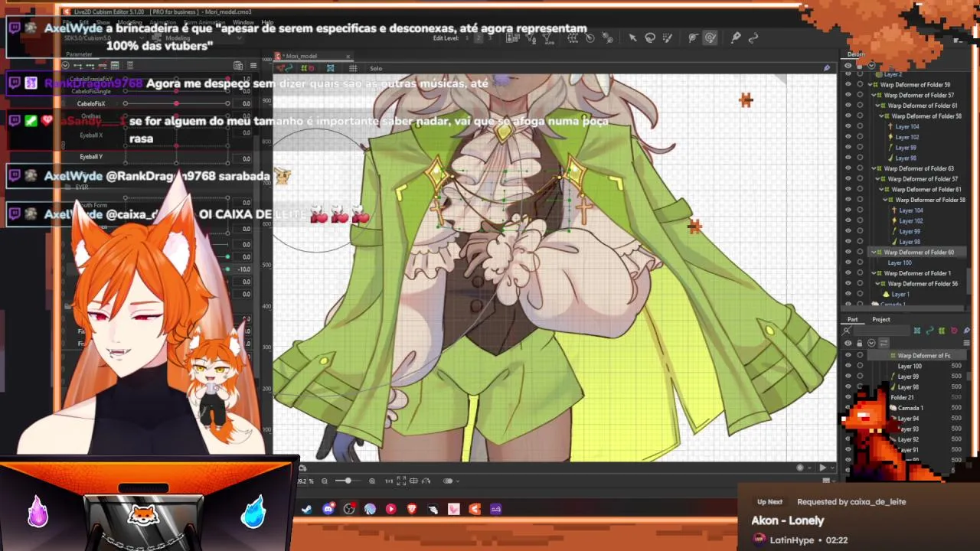The image size is (980, 551).
Task: Hide Layer 99 in the Part panel
Action: click(x=848, y=377)
